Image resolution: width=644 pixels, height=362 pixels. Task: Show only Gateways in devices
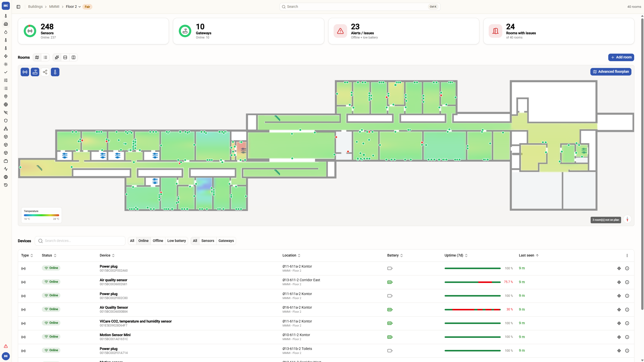(226, 241)
